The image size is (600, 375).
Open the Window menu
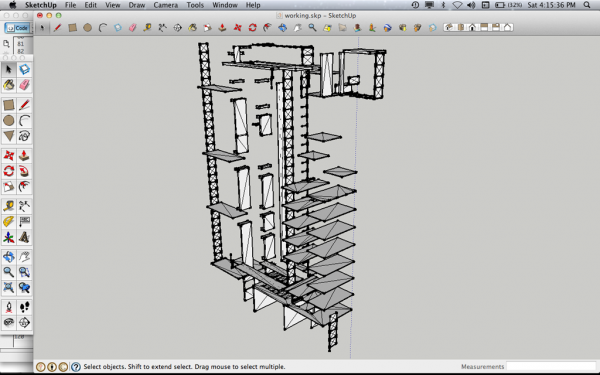click(x=225, y=5)
